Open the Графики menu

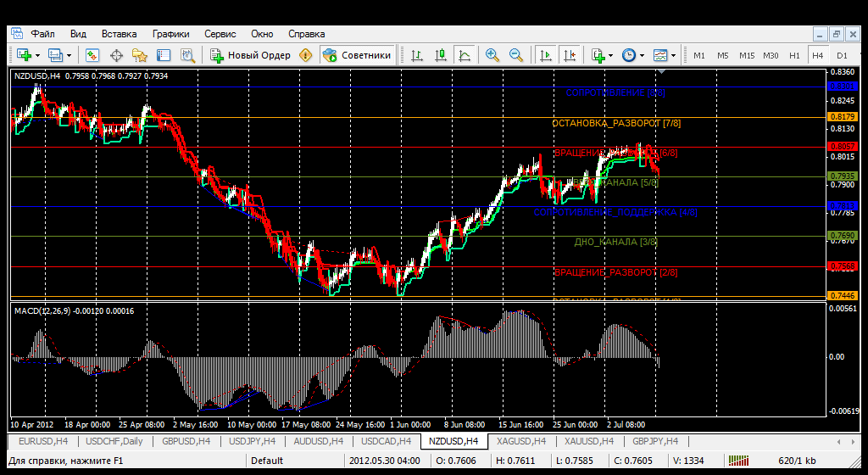[170, 34]
